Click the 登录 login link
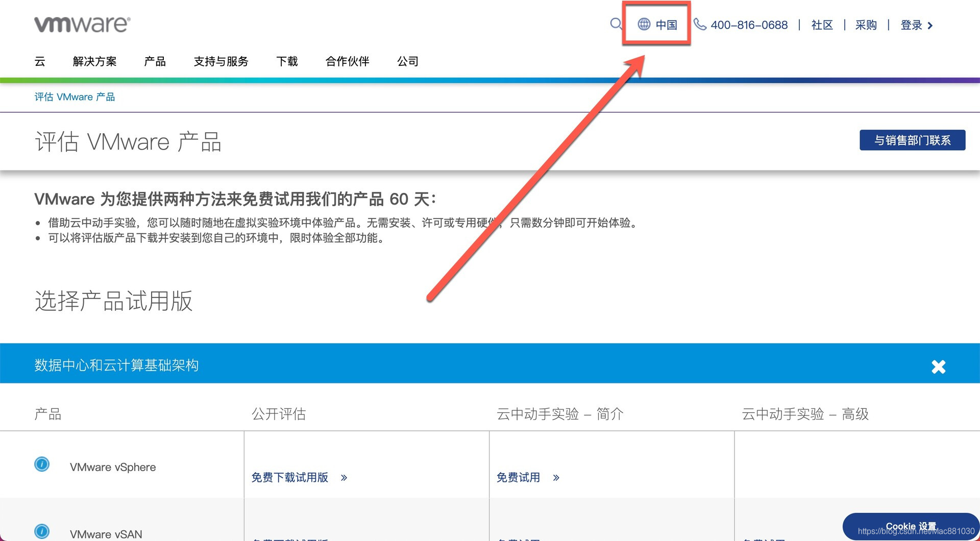 coord(912,25)
